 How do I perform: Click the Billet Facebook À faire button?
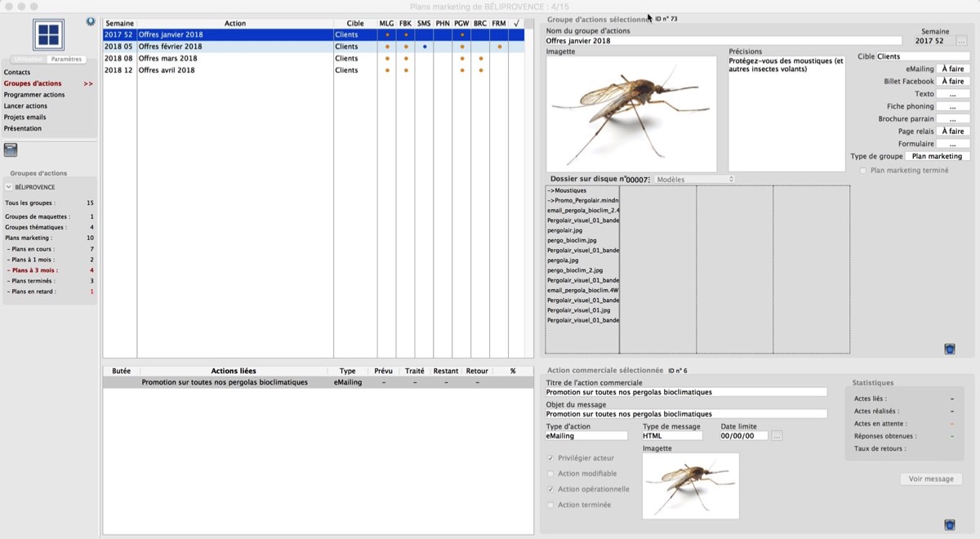tap(952, 82)
